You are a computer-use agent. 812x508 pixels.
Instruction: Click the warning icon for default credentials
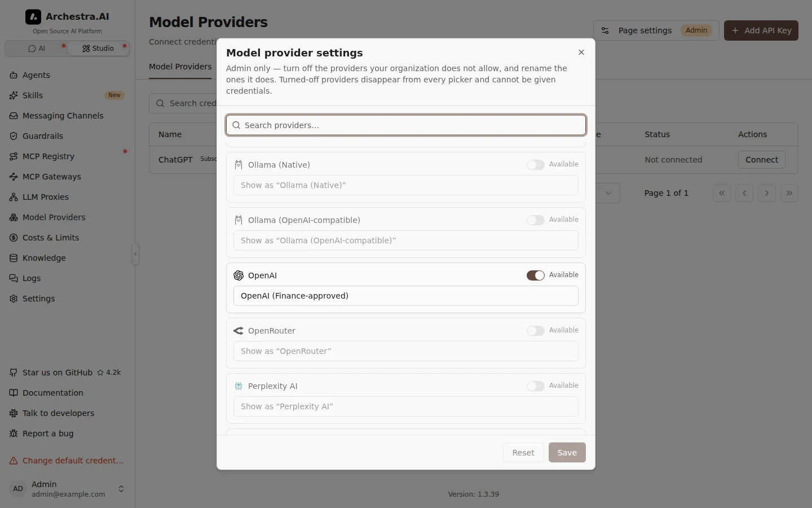pos(14,461)
